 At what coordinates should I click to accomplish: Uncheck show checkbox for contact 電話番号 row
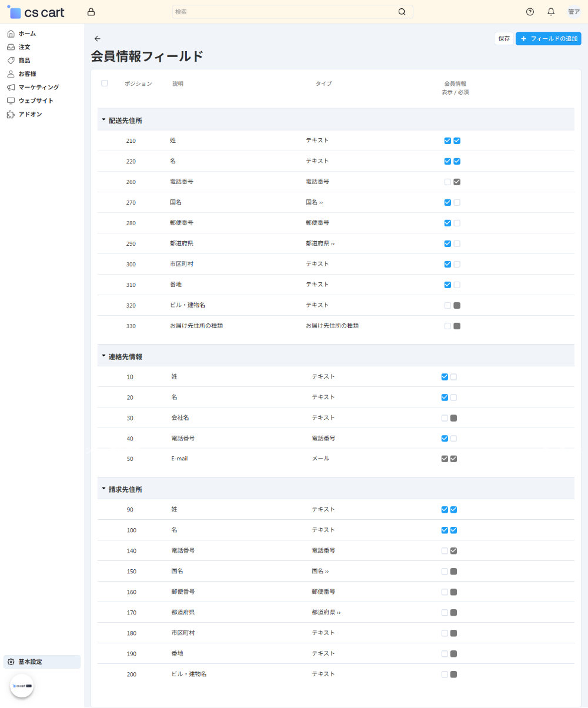pyautogui.click(x=445, y=438)
